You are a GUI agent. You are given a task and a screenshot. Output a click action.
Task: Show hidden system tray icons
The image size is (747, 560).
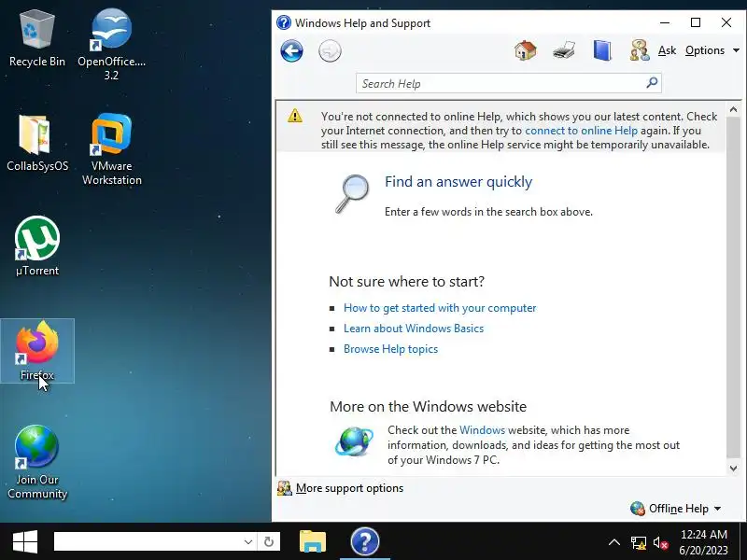click(614, 542)
